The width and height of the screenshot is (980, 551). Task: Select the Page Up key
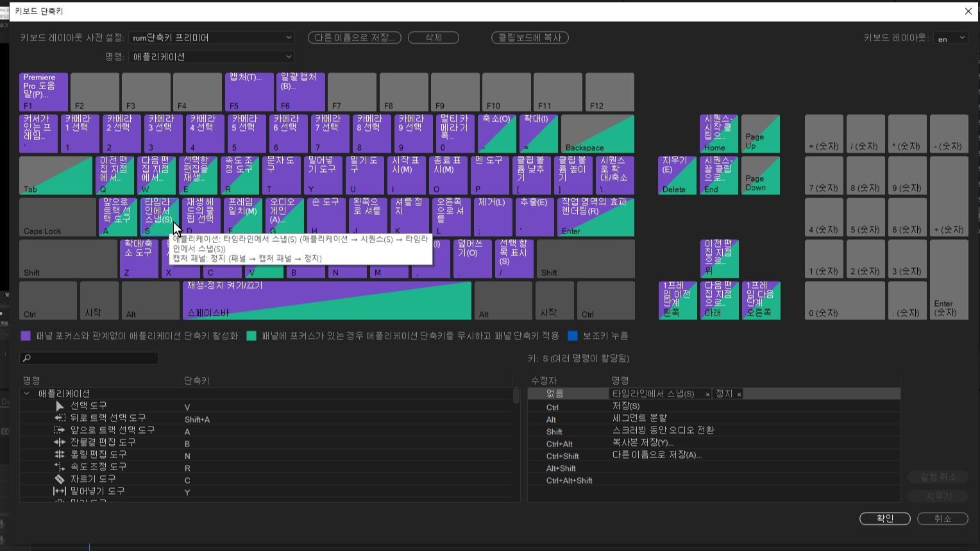[761, 133]
